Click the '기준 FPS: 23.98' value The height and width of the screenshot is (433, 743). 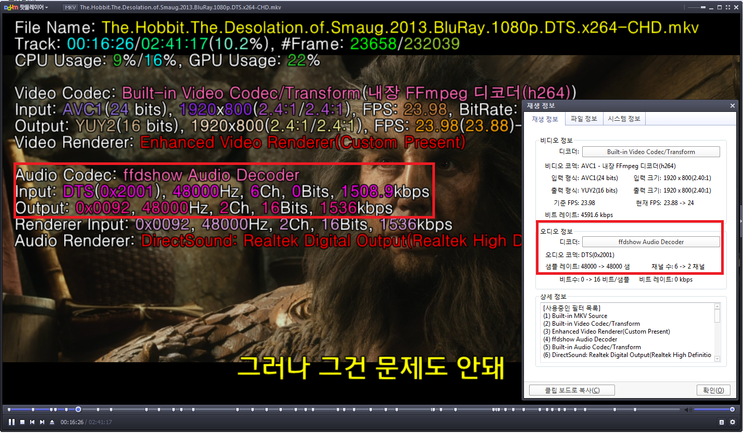[573, 202]
